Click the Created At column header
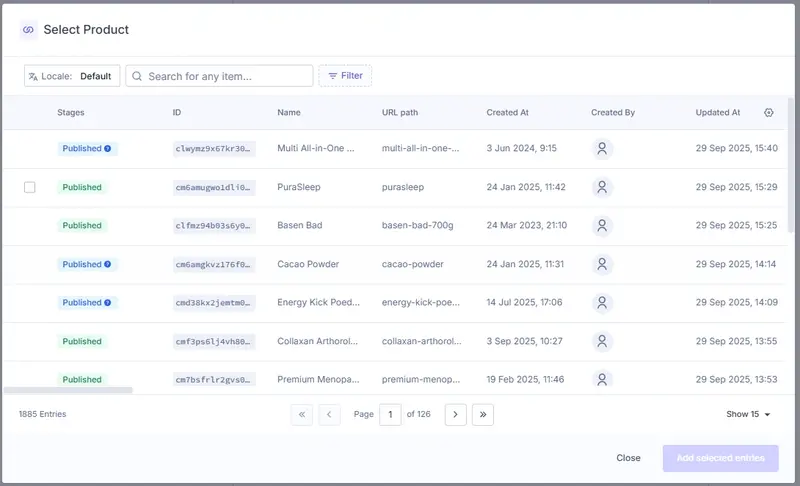 click(x=508, y=113)
